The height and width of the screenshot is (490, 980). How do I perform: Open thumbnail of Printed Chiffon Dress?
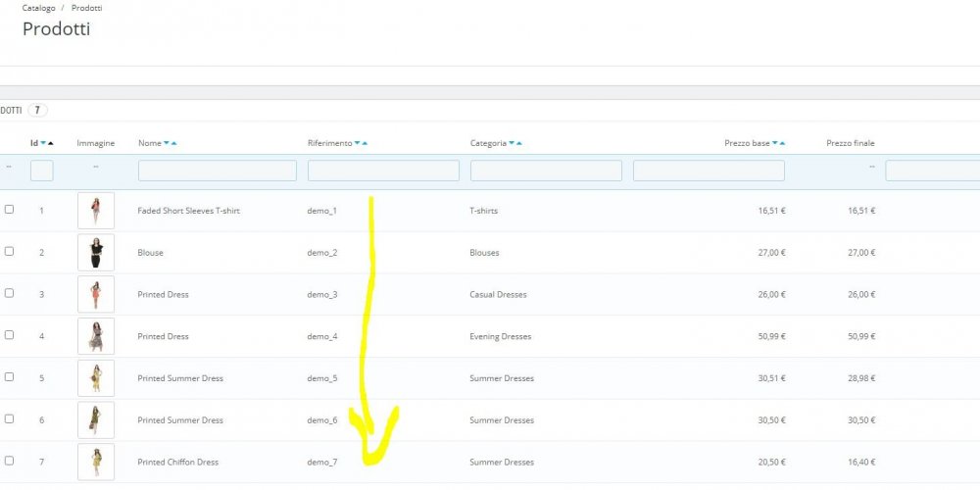[96, 462]
